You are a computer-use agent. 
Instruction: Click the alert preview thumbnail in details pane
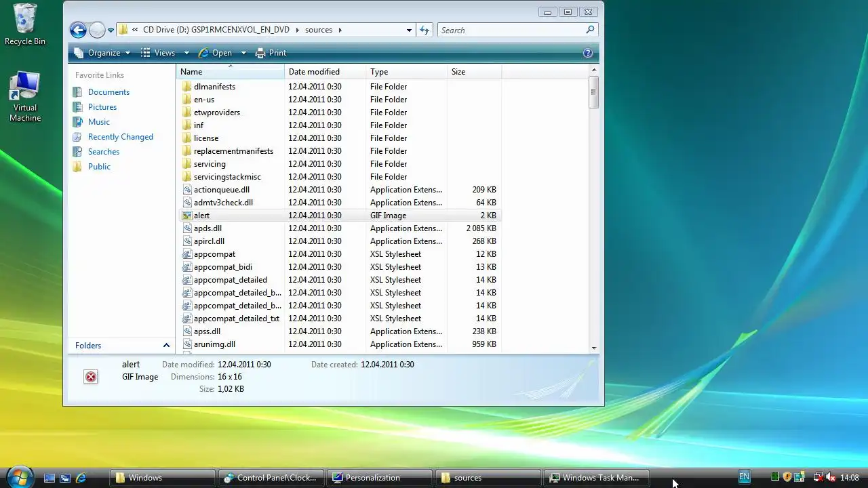[x=91, y=377]
